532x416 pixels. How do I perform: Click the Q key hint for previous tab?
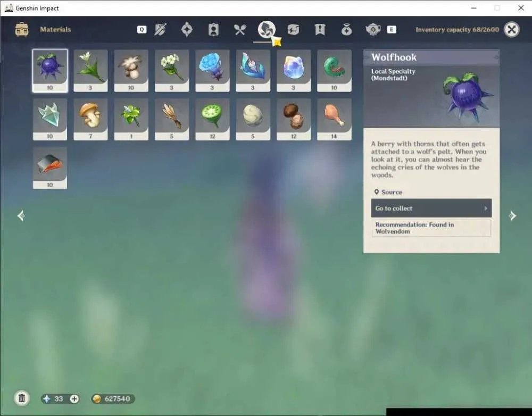coord(142,29)
